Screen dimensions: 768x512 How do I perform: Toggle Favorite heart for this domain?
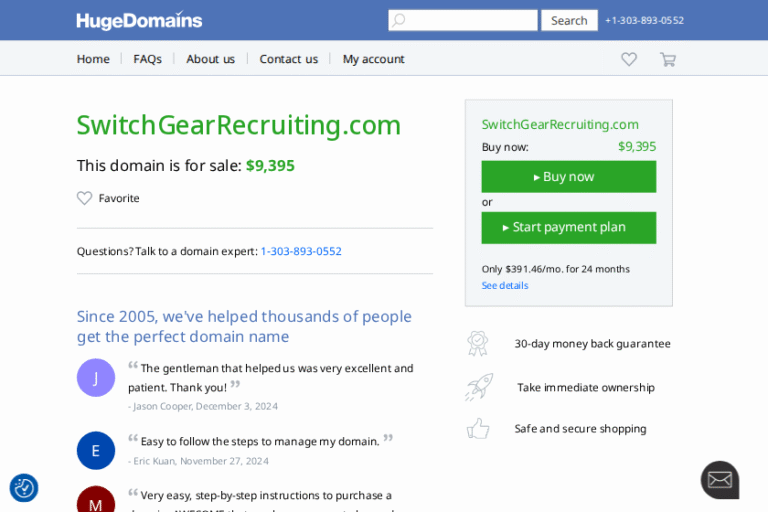pyautogui.click(x=85, y=198)
